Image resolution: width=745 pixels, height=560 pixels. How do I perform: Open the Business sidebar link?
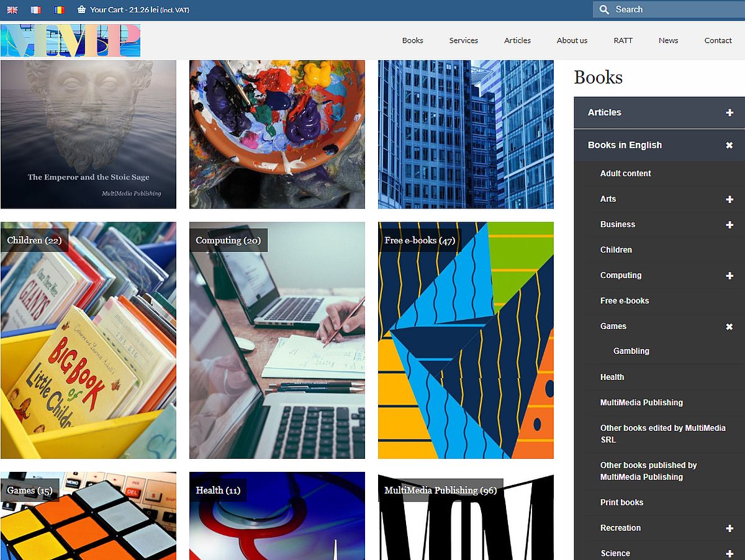pos(617,224)
